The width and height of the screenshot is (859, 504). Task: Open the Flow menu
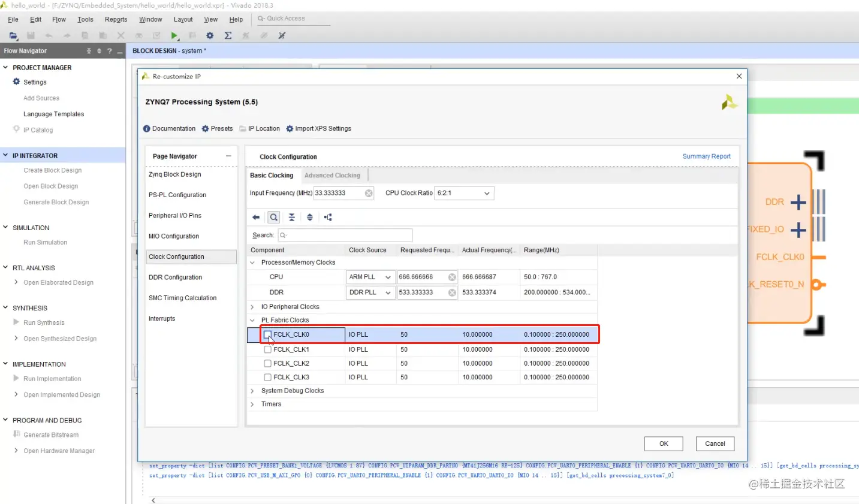[x=59, y=19]
